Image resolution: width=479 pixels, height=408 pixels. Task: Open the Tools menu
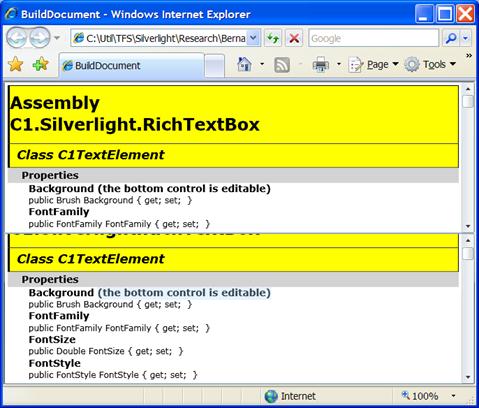pos(430,64)
